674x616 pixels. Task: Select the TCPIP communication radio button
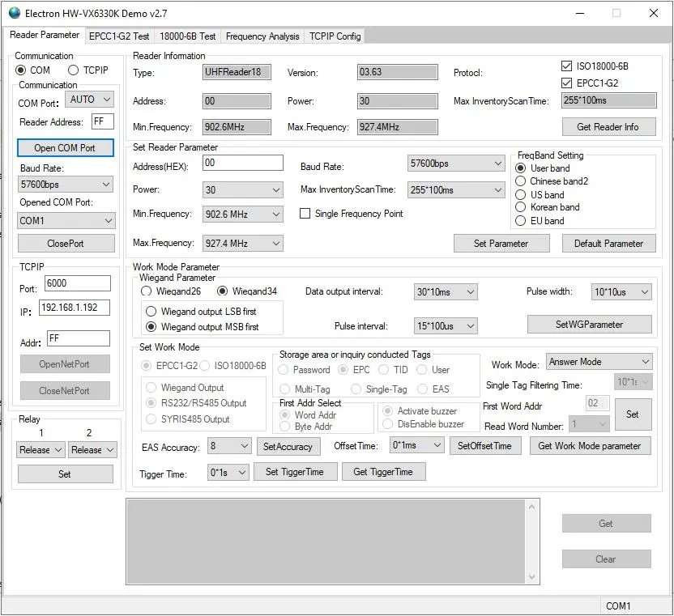(x=74, y=70)
